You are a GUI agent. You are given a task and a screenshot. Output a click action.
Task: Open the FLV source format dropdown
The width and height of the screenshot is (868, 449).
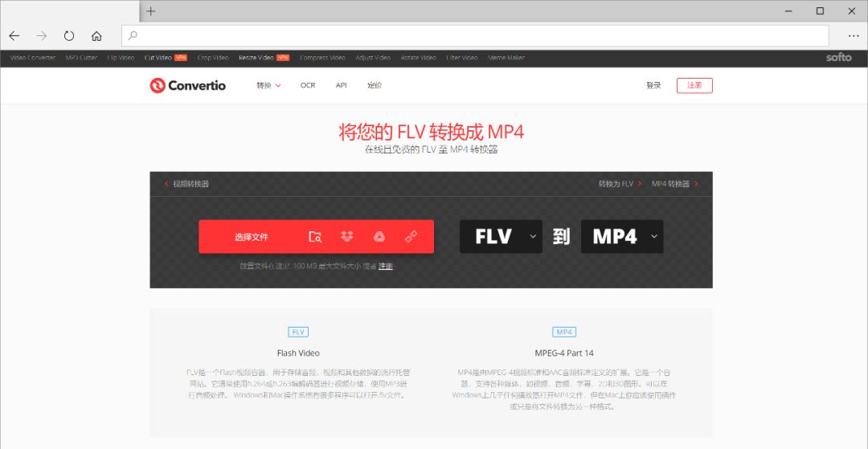(x=501, y=237)
